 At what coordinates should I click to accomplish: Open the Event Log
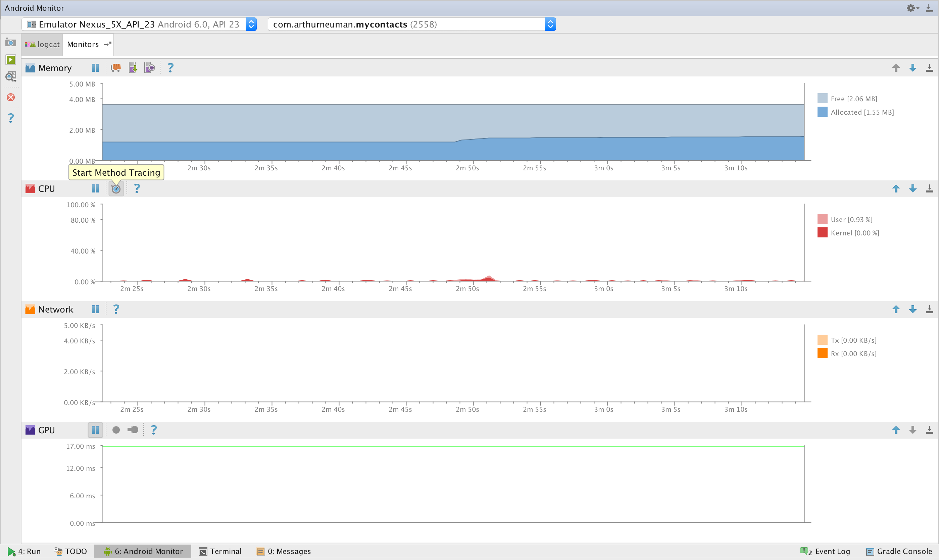825,551
